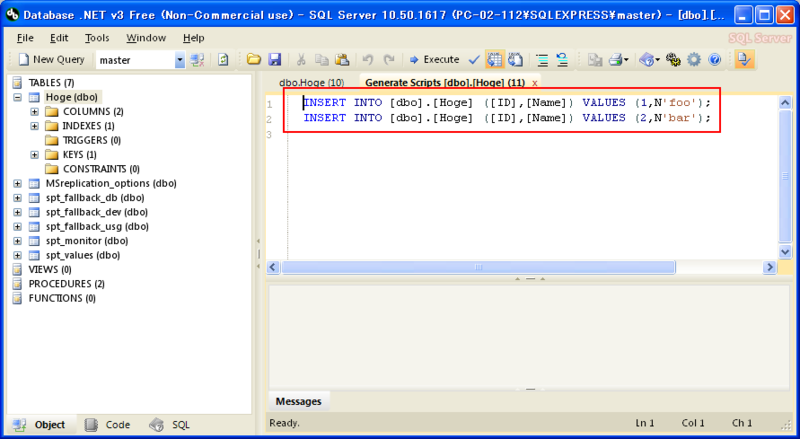Screen dimensions: 800x439
Task: Click the decrease indent icon with blue arrow
Action: [562, 60]
